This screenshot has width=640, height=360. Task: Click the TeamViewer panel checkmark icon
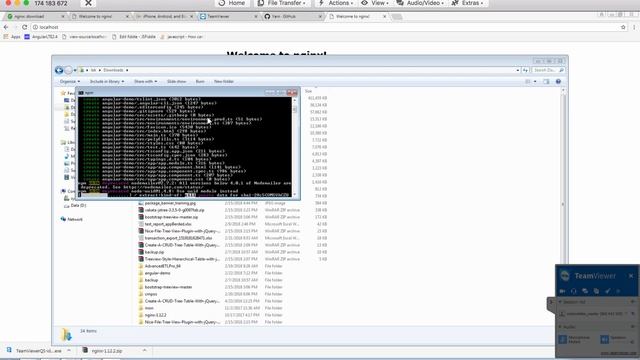608,291
